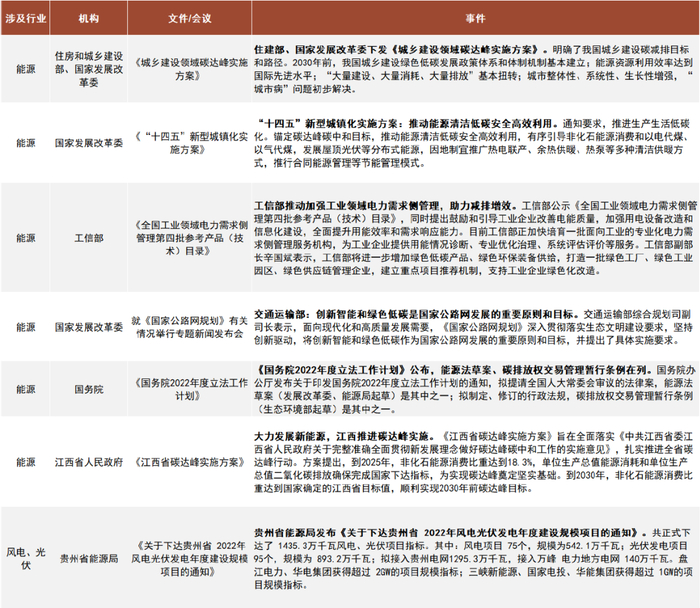Select the 《江西省碳达峰实施方案》 document cell
Viewport: 700px width, 608px height.
pos(189,462)
